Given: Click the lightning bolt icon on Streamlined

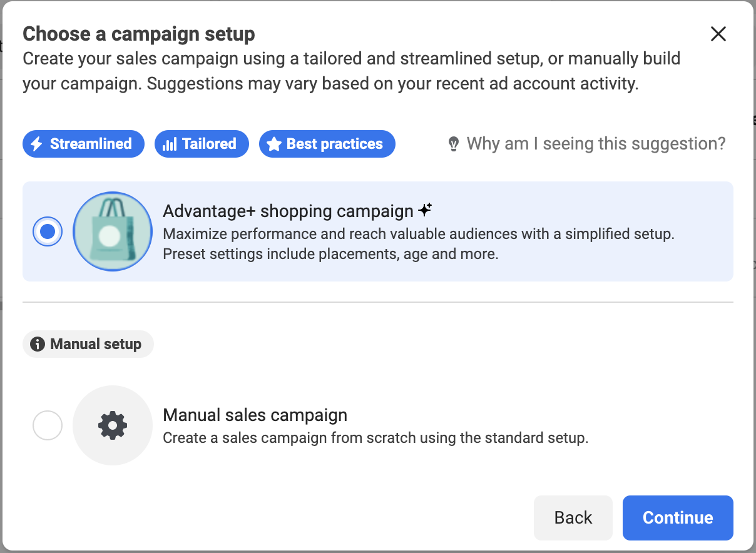Looking at the screenshot, I should coord(37,144).
